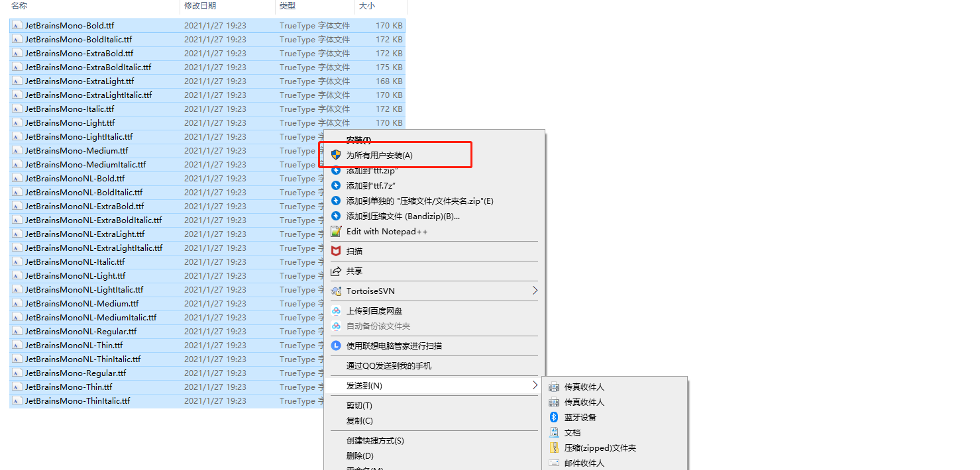Click the TortoiseSVN icon in the menu

pos(336,291)
